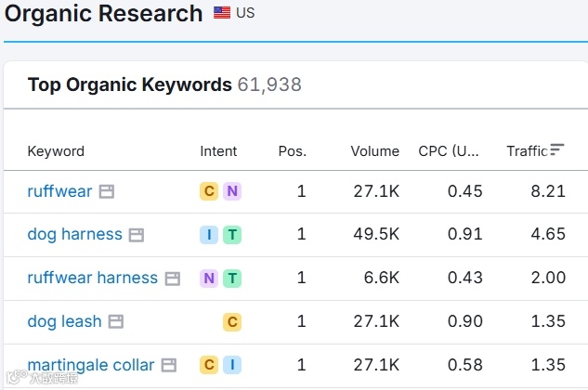Click SERP icon beside ruffwear harness

pyautogui.click(x=172, y=279)
